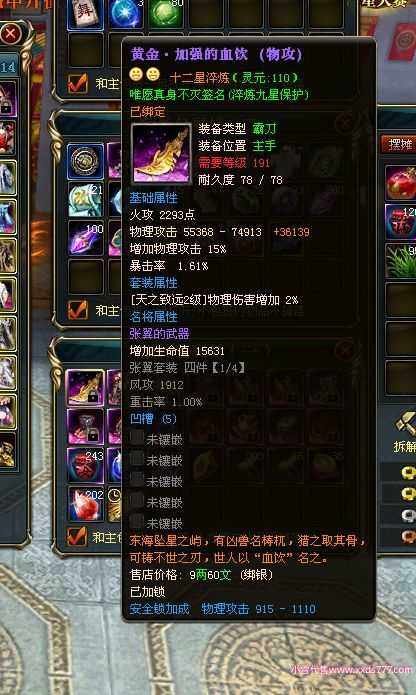Select the red gem with count 243

[x=85, y=465]
